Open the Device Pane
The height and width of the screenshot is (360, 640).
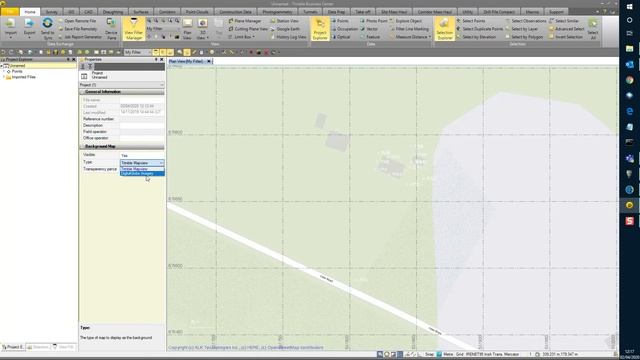[x=111, y=28]
